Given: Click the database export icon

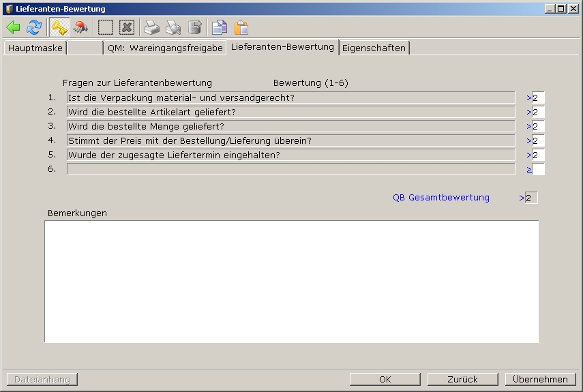Looking at the screenshot, I should [195, 27].
